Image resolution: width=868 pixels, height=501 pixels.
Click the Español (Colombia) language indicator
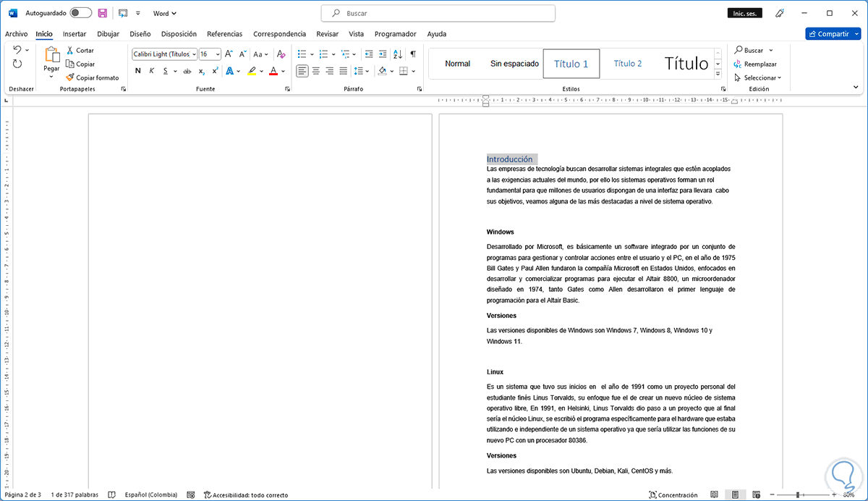150,495
